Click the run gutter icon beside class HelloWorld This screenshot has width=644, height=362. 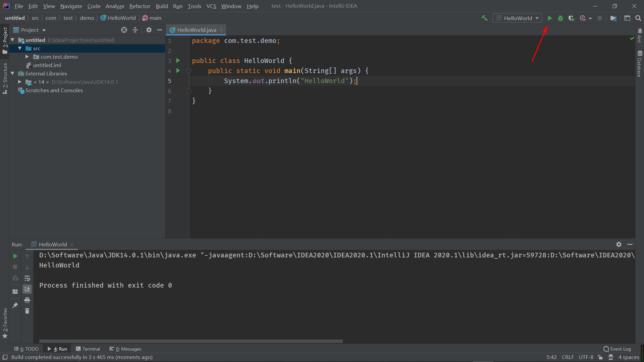pyautogui.click(x=178, y=61)
